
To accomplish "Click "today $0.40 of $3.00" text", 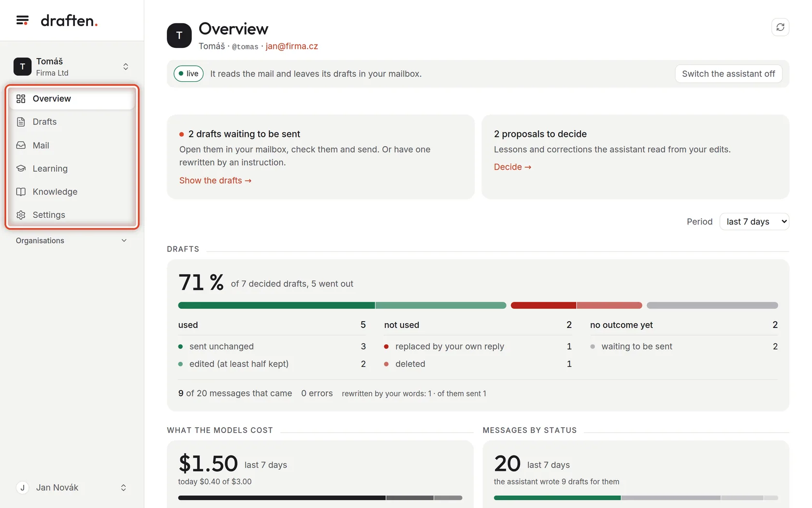I will (215, 482).
